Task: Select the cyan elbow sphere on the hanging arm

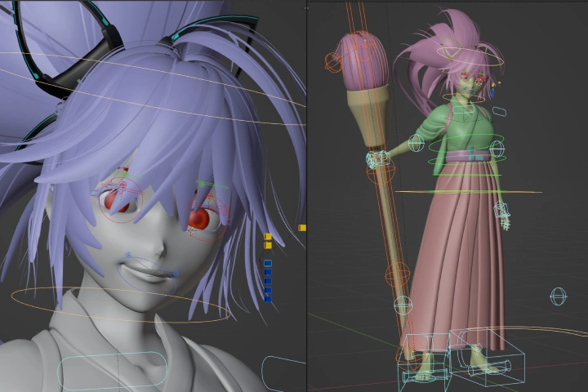Action: click(497, 149)
